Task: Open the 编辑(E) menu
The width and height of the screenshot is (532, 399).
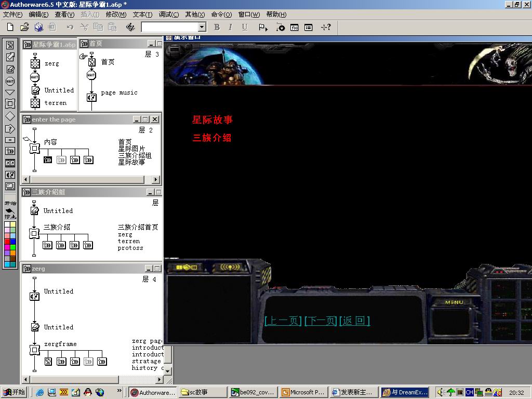Action: (38, 14)
